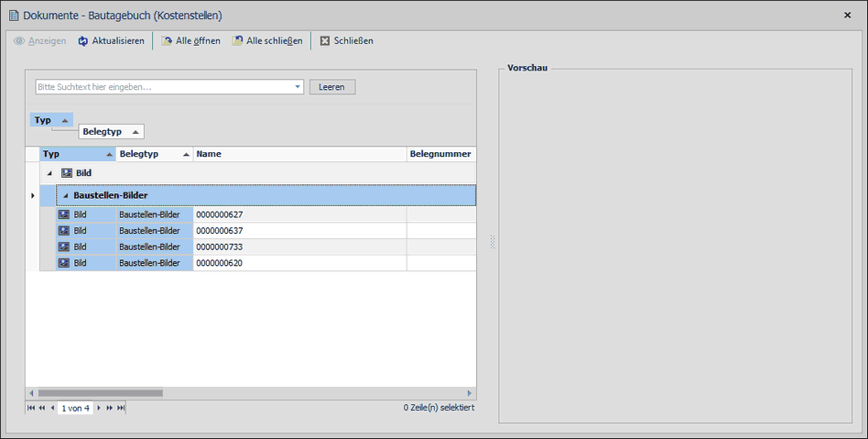Click the Alle schließen toolbar icon
Viewport: 868px width, 439px height.
(237, 41)
